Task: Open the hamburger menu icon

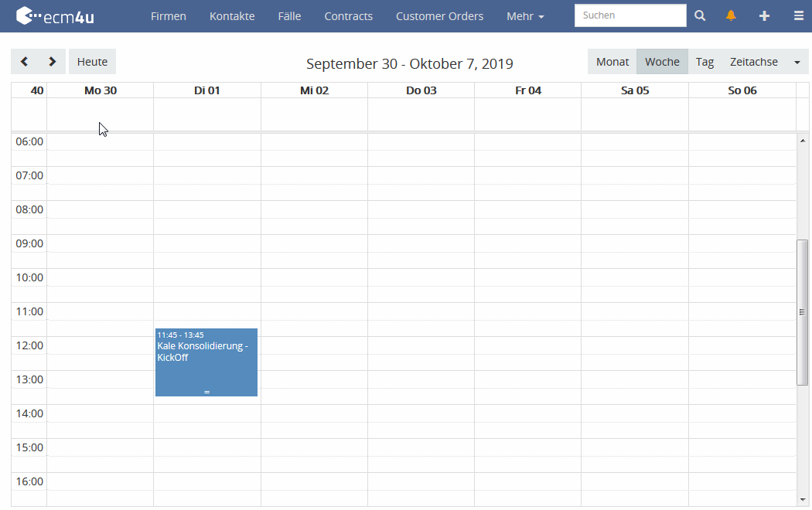Action: pos(798,16)
